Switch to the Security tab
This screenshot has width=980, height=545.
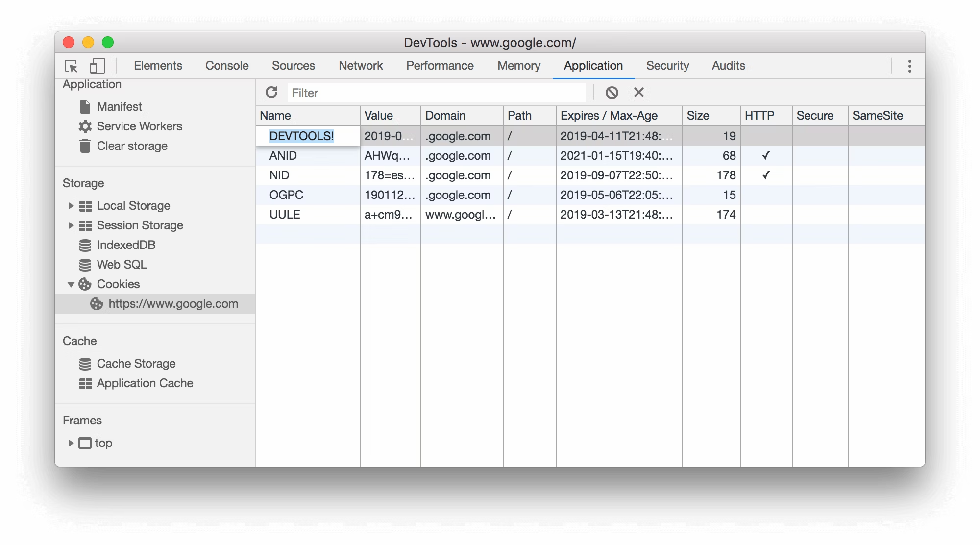tap(667, 66)
